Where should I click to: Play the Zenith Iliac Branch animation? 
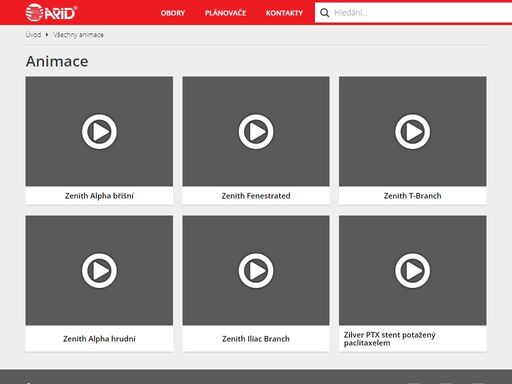click(256, 270)
